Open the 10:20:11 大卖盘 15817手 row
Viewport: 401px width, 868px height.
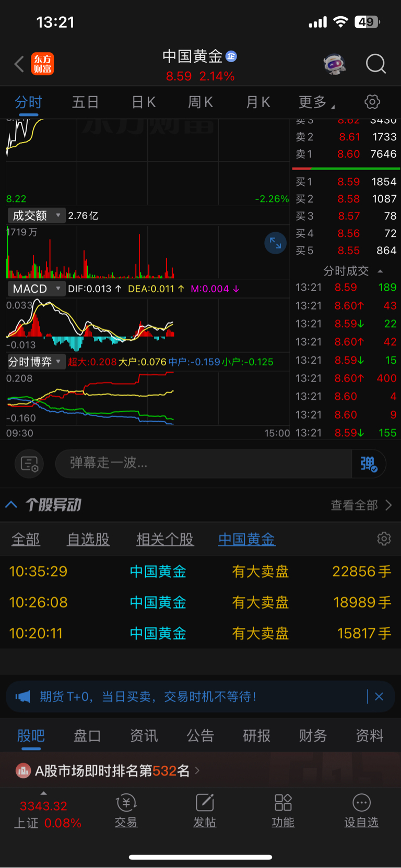click(x=200, y=633)
